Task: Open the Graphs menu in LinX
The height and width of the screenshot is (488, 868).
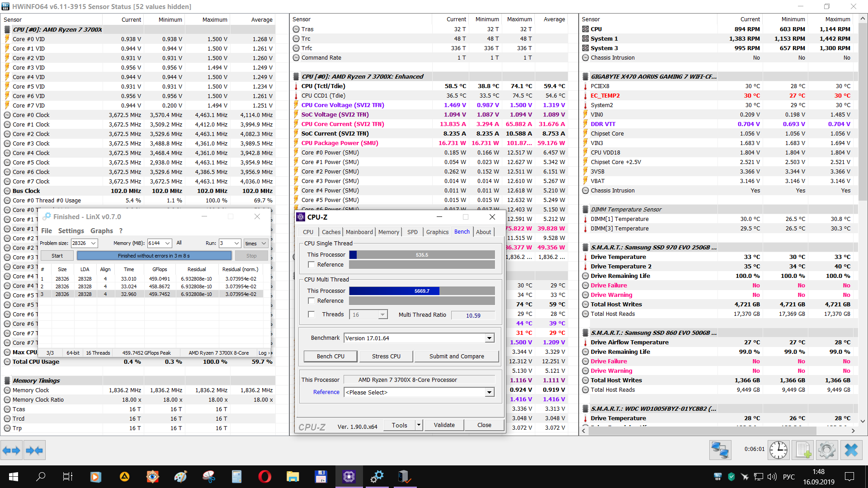Action: pyautogui.click(x=101, y=231)
